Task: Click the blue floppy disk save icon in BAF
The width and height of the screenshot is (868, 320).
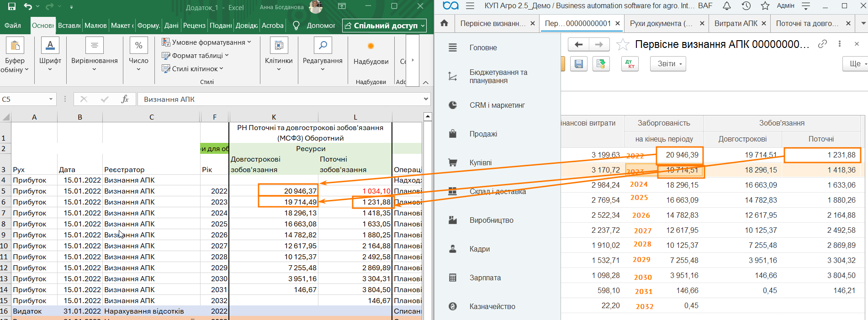Action: (x=579, y=64)
